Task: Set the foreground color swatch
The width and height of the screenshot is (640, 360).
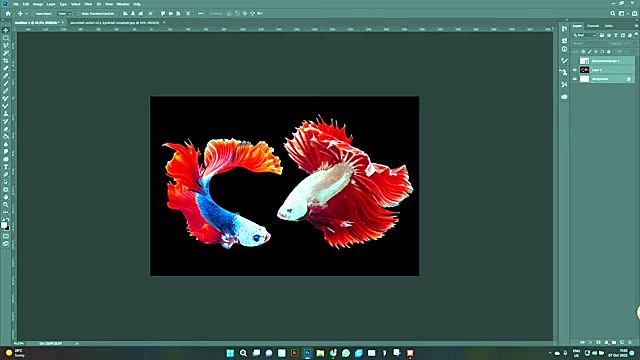Action: (4, 225)
